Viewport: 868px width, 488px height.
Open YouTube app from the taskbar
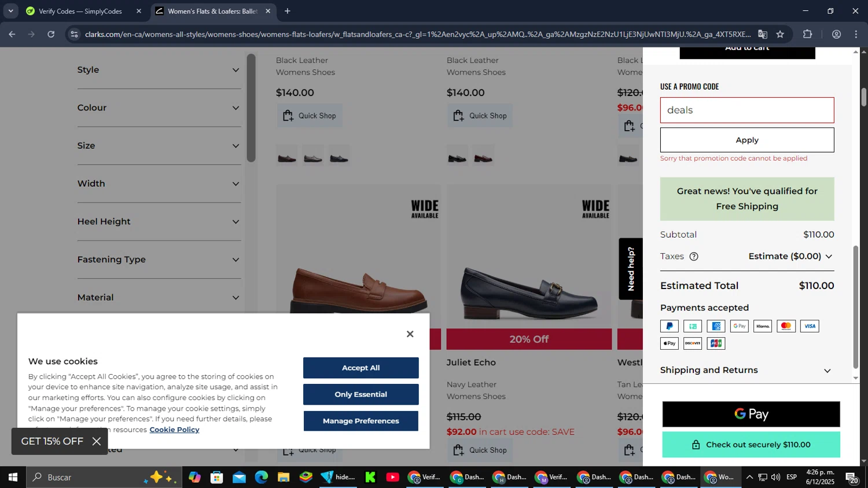tap(392, 477)
